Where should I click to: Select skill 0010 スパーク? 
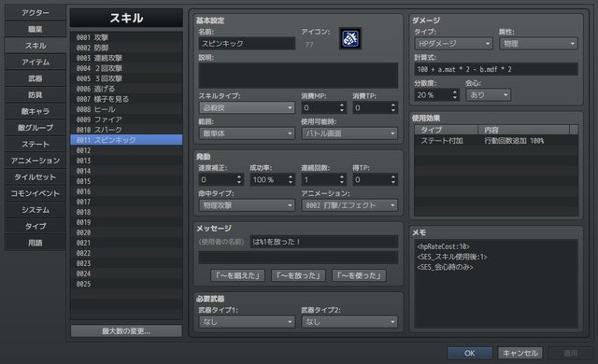point(126,130)
